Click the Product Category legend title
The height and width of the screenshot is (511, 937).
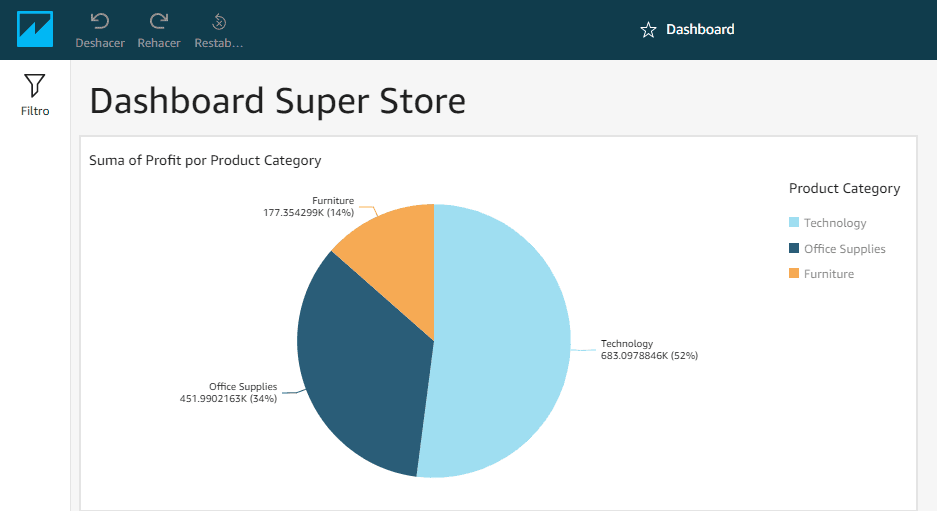[x=844, y=188]
